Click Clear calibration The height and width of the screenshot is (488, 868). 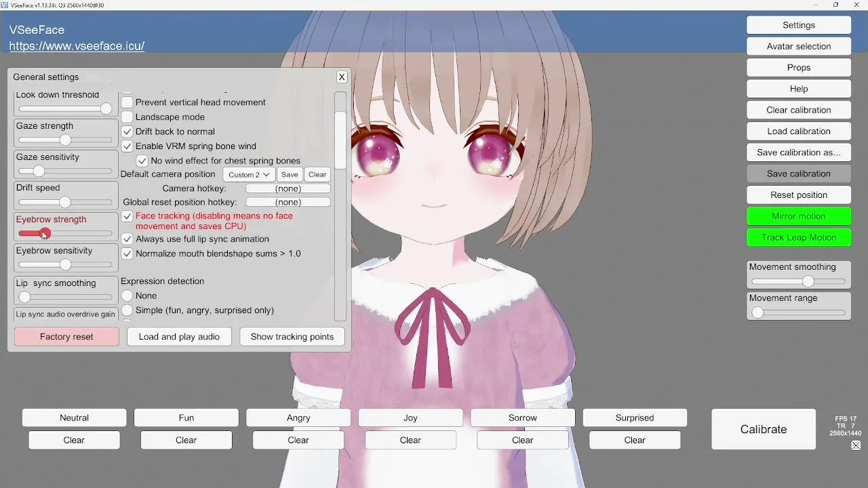[799, 110]
